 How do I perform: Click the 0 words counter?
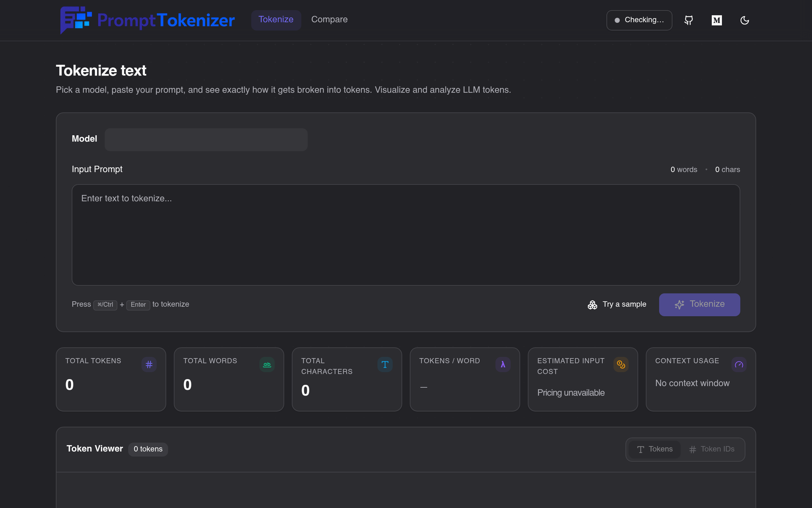point(684,170)
